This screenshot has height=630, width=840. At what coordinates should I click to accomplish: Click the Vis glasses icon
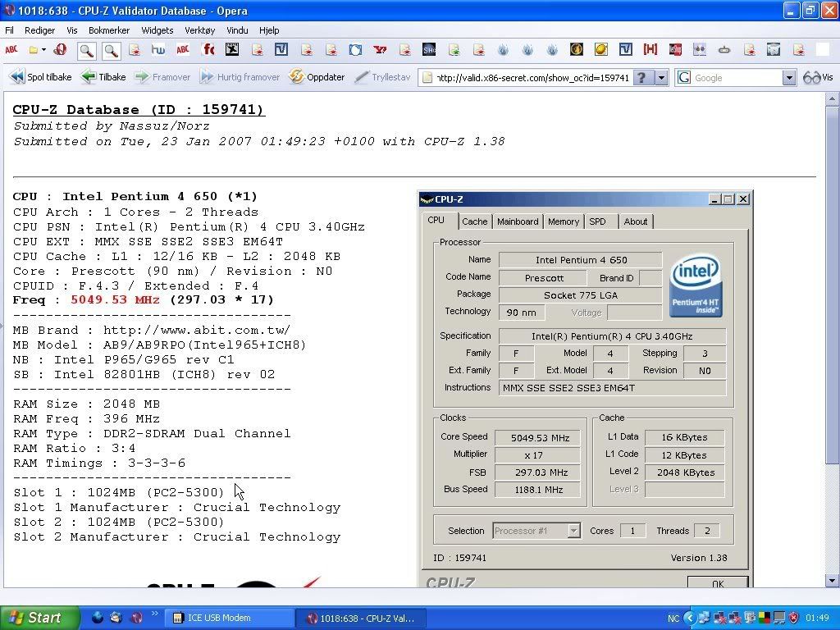point(818,78)
